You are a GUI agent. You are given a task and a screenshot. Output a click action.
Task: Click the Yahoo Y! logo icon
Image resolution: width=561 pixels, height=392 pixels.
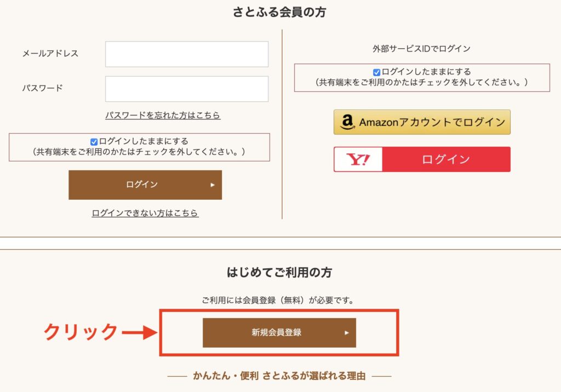[x=358, y=159]
